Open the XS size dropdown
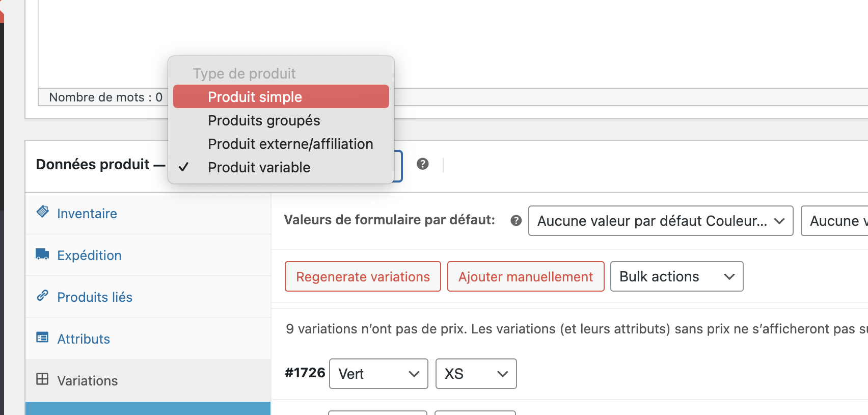The width and height of the screenshot is (868, 415). [476, 374]
